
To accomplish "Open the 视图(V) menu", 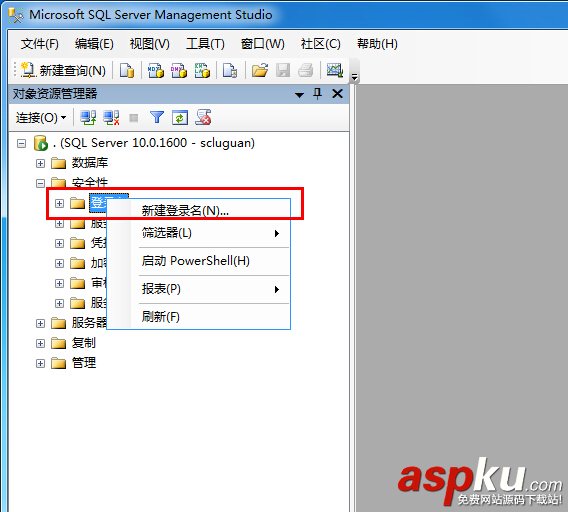I will click(x=150, y=44).
